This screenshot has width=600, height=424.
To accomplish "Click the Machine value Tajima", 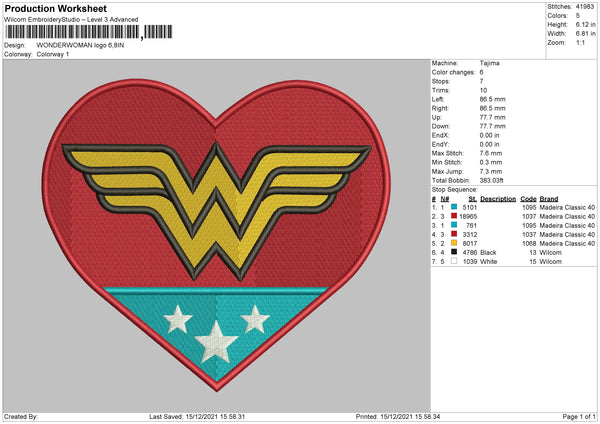I will (489, 63).
